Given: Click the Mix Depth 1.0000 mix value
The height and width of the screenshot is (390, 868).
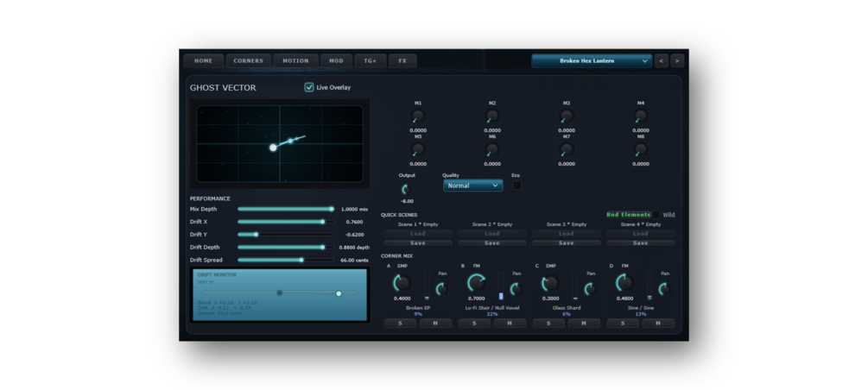Looking at the screenshot, I should pyautogui.click(x=354, y=209).
